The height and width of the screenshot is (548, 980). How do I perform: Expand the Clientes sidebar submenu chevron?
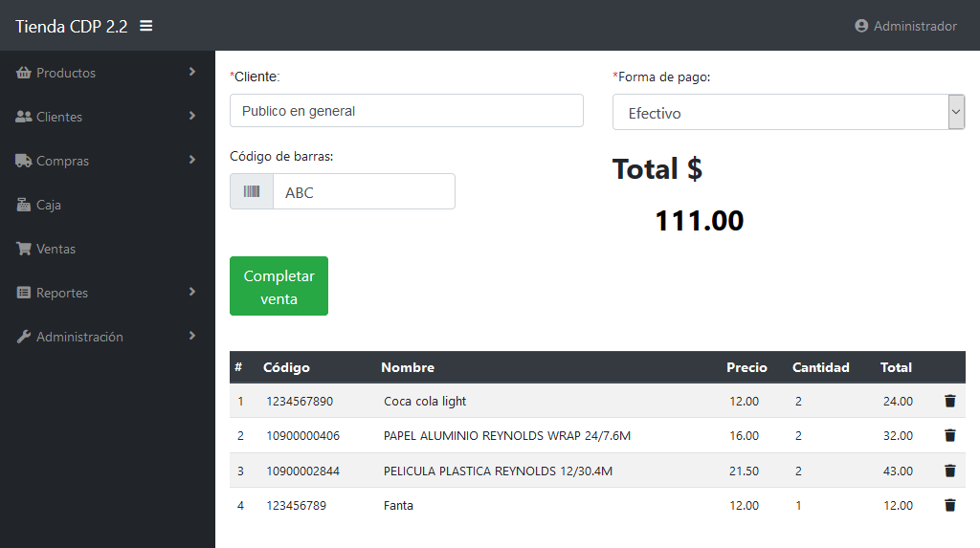(192, 116)
